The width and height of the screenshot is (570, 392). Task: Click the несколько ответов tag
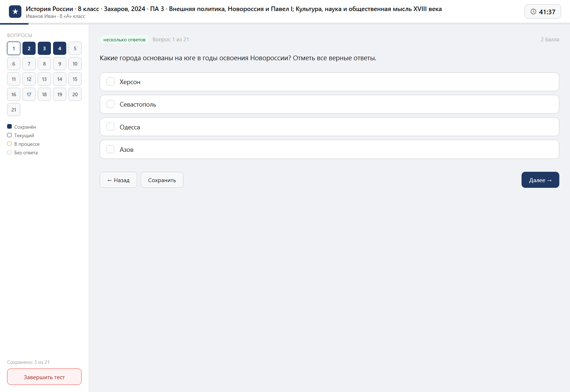pyautogui.click(x=124, y=40)
